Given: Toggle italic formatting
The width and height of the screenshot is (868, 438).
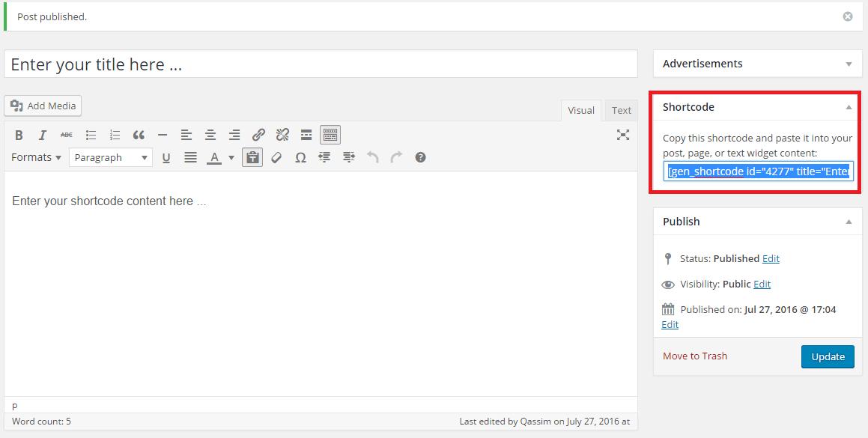Looking at the screenshot, I should [43, 135].
